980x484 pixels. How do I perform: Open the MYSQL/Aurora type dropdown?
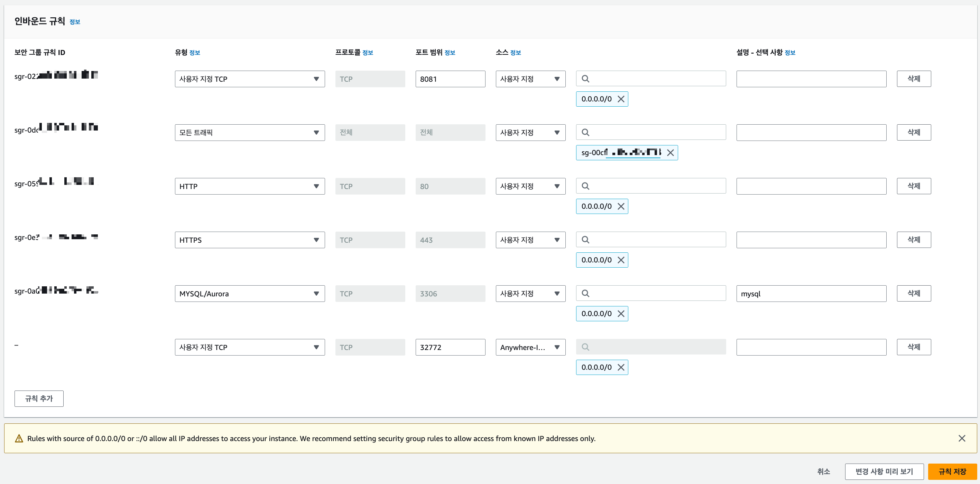point(250,294)
